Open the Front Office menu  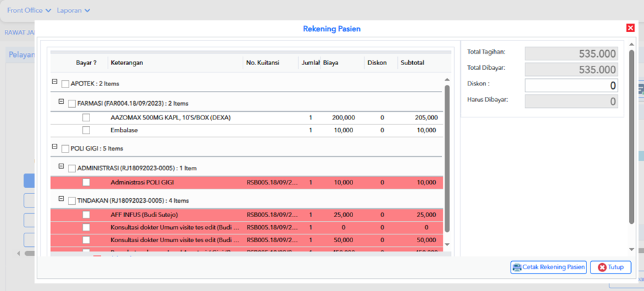[x=29, y=10]
